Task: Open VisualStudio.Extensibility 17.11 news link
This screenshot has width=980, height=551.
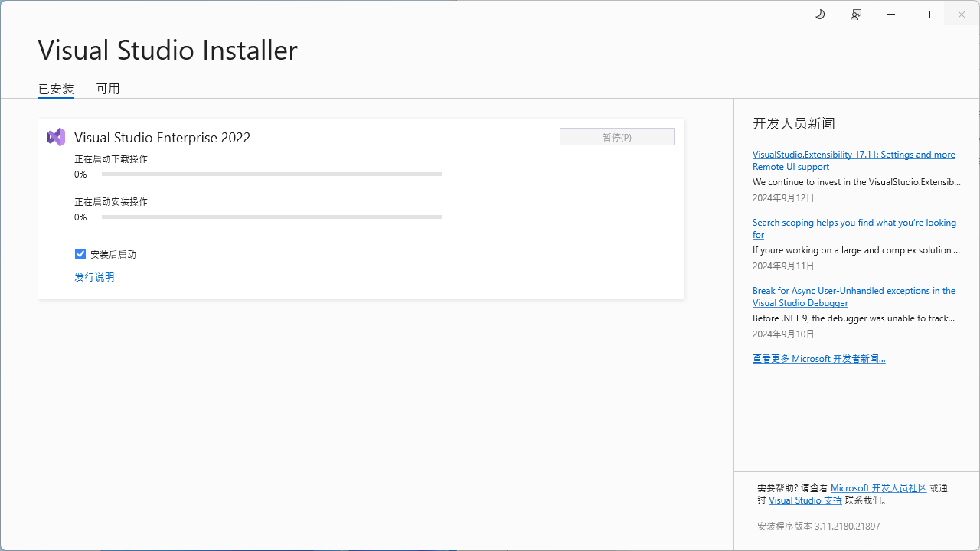Action: [854, 161]
